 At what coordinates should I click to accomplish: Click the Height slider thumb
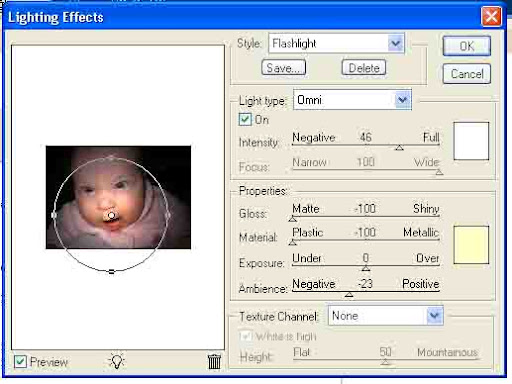click(x=385, y=362)
